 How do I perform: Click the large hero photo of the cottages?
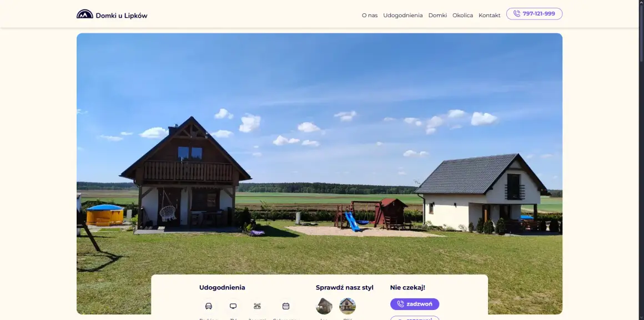pos(320,139)
